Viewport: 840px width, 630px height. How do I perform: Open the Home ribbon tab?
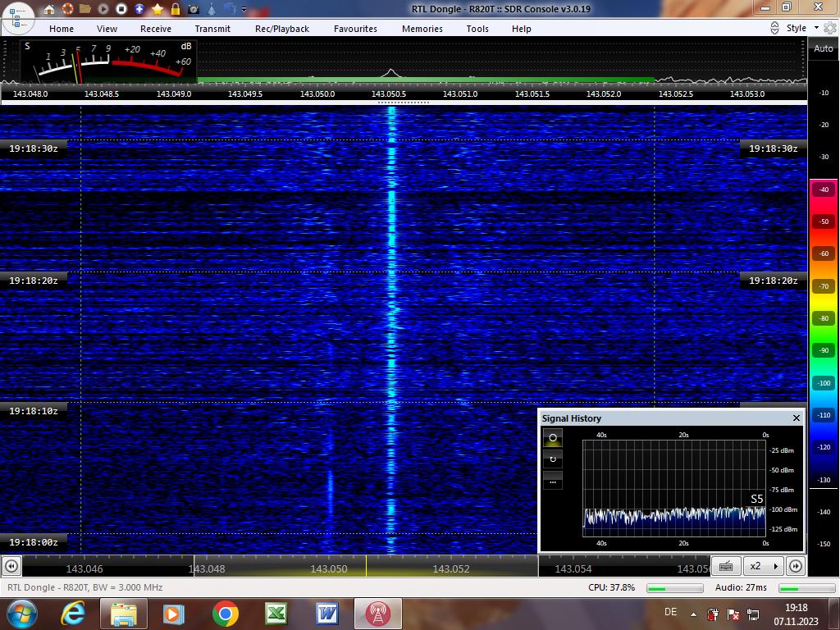pos(62,29)
